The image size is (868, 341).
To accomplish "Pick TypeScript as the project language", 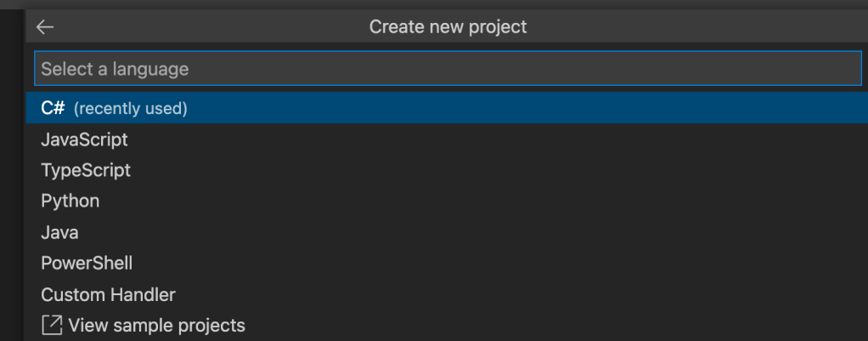I will tap(86, 170).
